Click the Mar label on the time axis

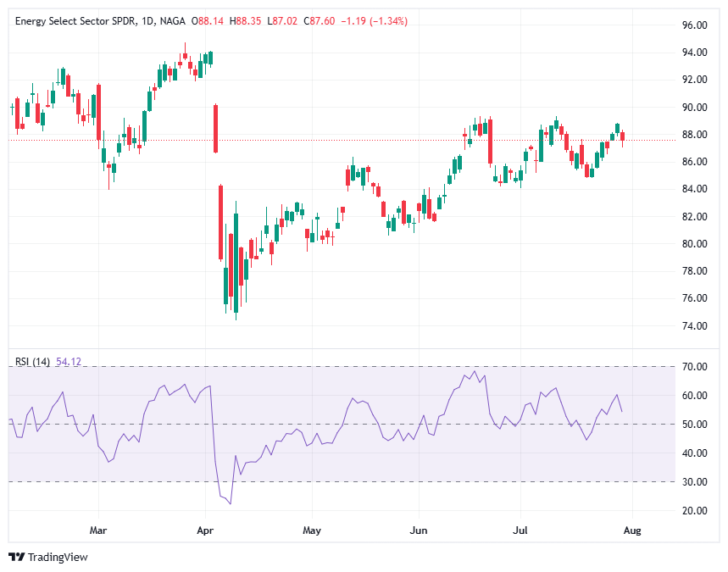97,530
